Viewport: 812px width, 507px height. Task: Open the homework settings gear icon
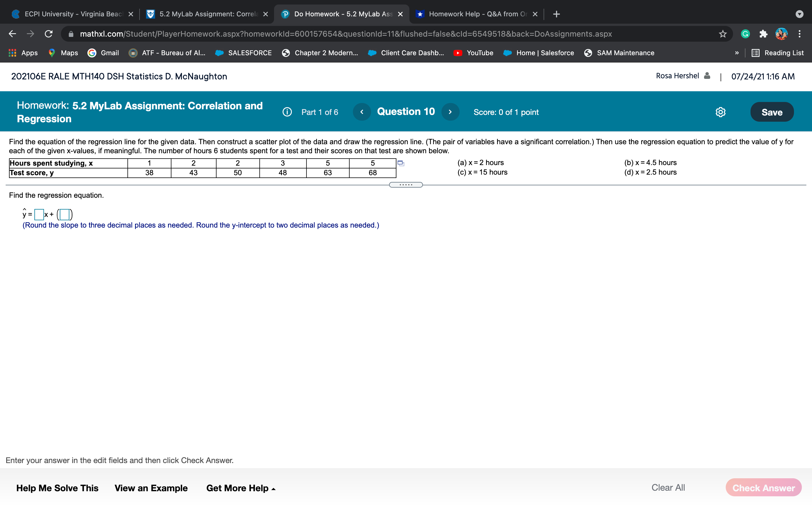tap(720, 112)
